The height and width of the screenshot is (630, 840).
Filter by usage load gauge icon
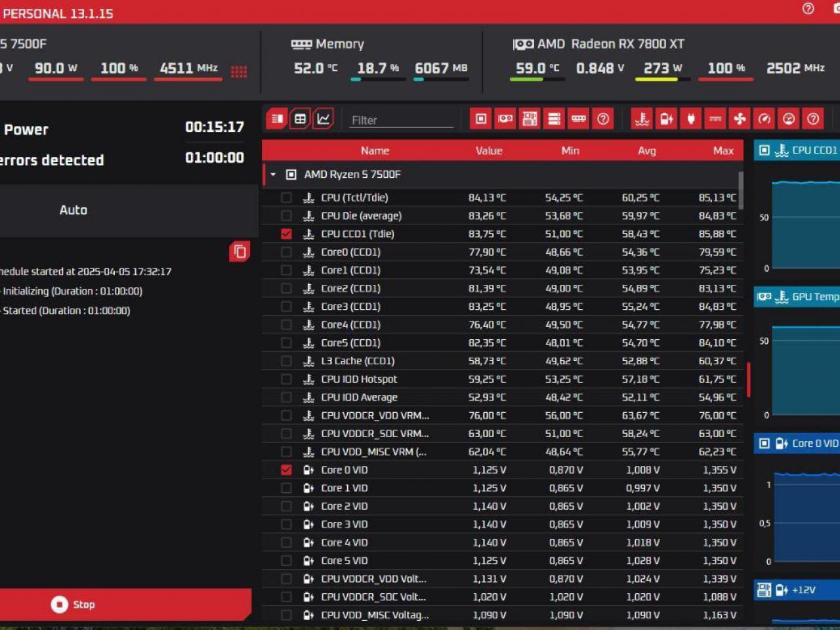(788, 119)
